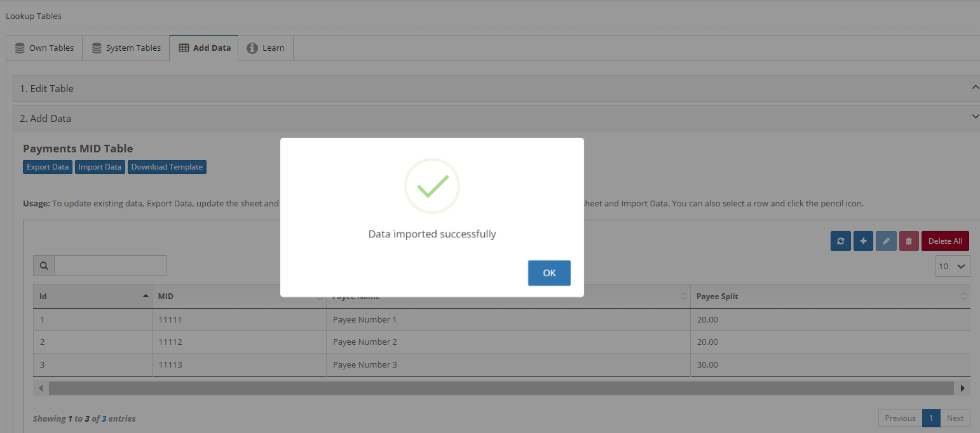Switch to the Own Tables tab
Image resolution: width=980 pixels, height=433 pixels.
tap(44, 48)
